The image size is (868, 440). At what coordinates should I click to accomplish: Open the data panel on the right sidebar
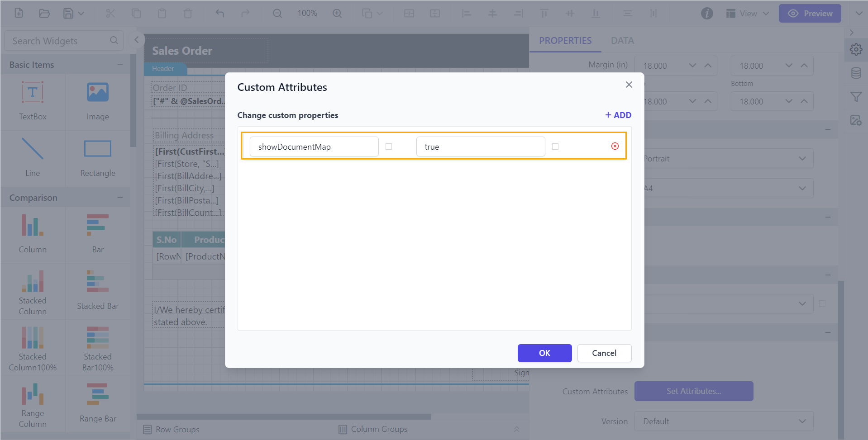coord(856,72)
